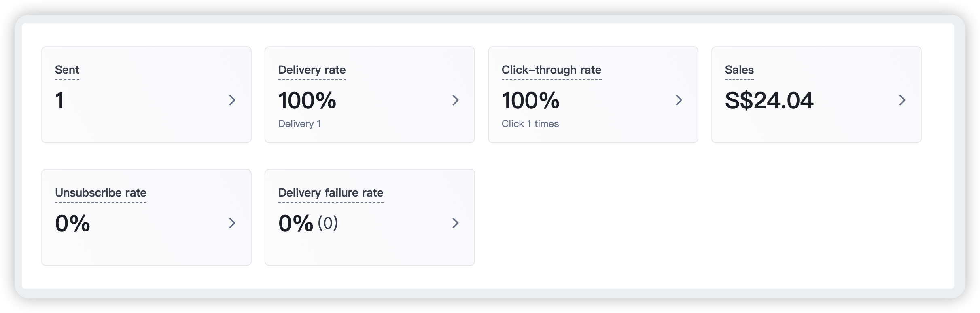The height and width of the screenshot is (313, 980).
Task: Open Delivery rate details via its chevron
Action: tap(456, 100)
